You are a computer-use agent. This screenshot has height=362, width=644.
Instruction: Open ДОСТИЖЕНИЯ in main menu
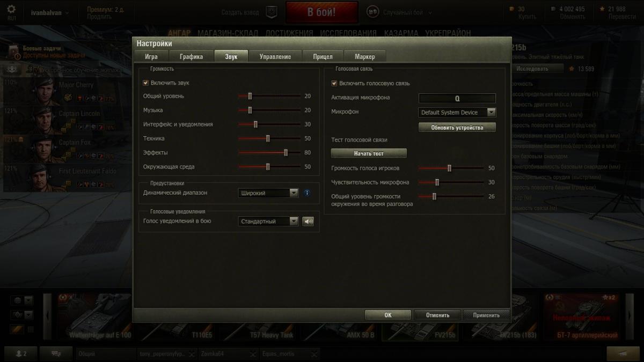point(289,33)
